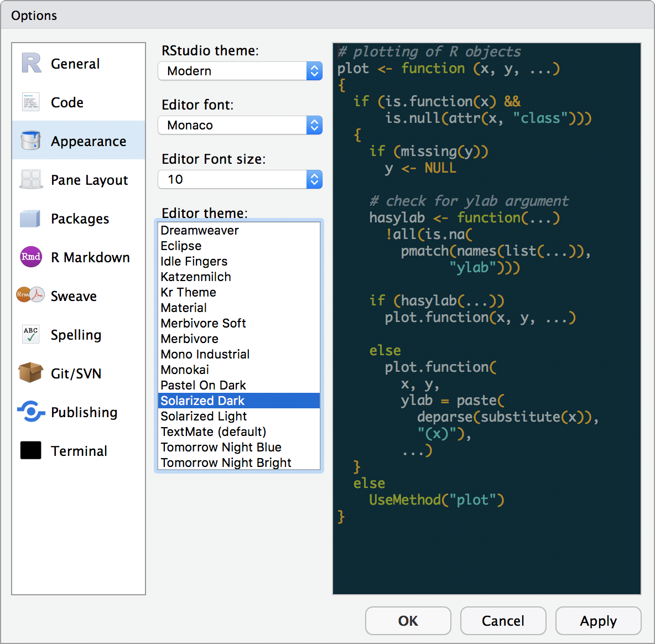655x644 pixels.
Task: Open the Editor Font size dropdown
Action: pyautogui.click(x=240, y=179)
